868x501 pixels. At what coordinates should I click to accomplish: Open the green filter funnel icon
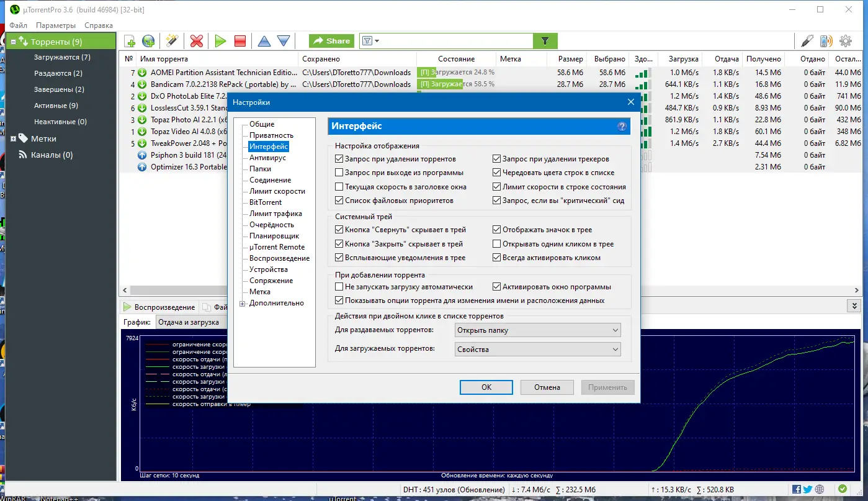(x=544, y=40)
